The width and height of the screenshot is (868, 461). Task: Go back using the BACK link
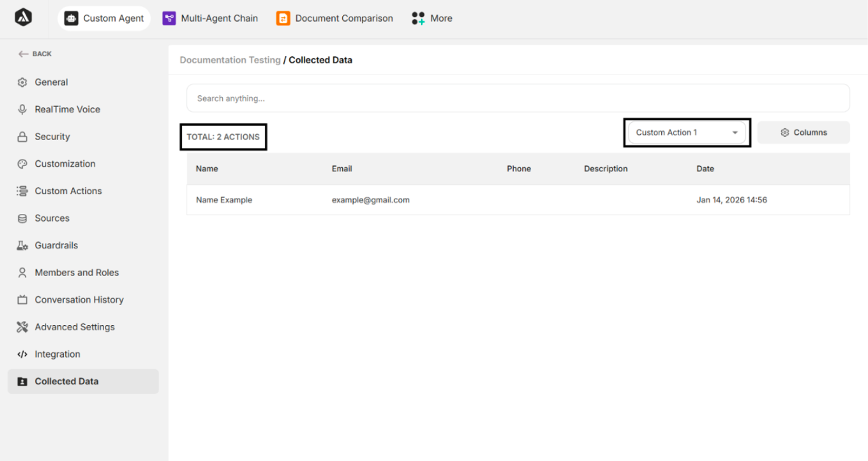[x=35, y=54]
